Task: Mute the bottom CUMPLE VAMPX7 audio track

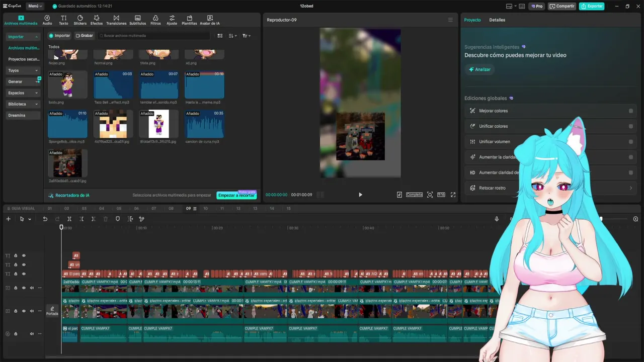Action: click(32, 333)
